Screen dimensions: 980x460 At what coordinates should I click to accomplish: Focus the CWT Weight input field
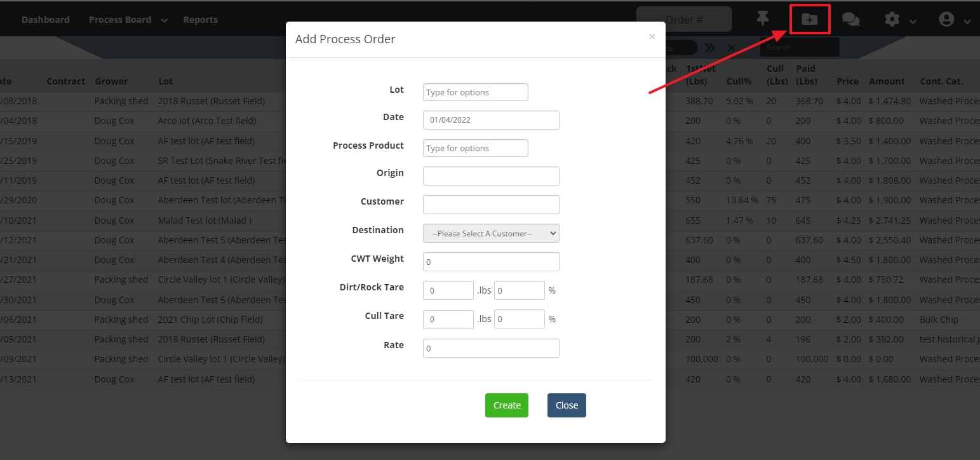tap(491, 262)
